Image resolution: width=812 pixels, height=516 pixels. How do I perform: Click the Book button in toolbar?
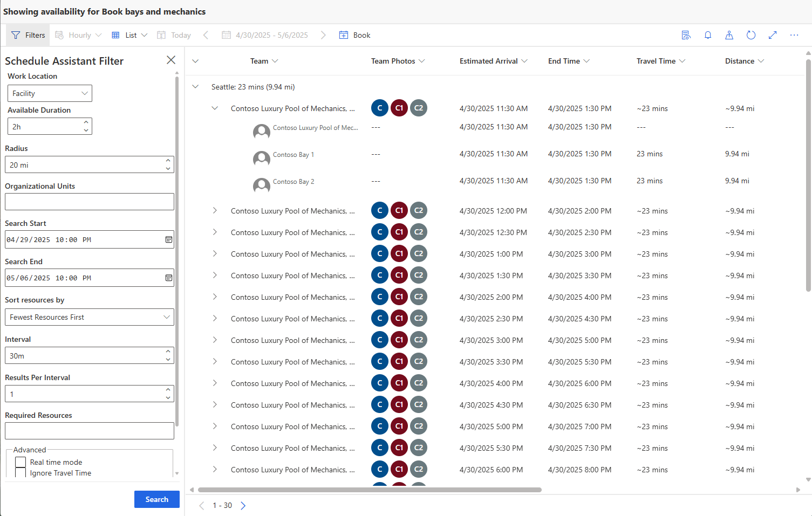point(354,35)
